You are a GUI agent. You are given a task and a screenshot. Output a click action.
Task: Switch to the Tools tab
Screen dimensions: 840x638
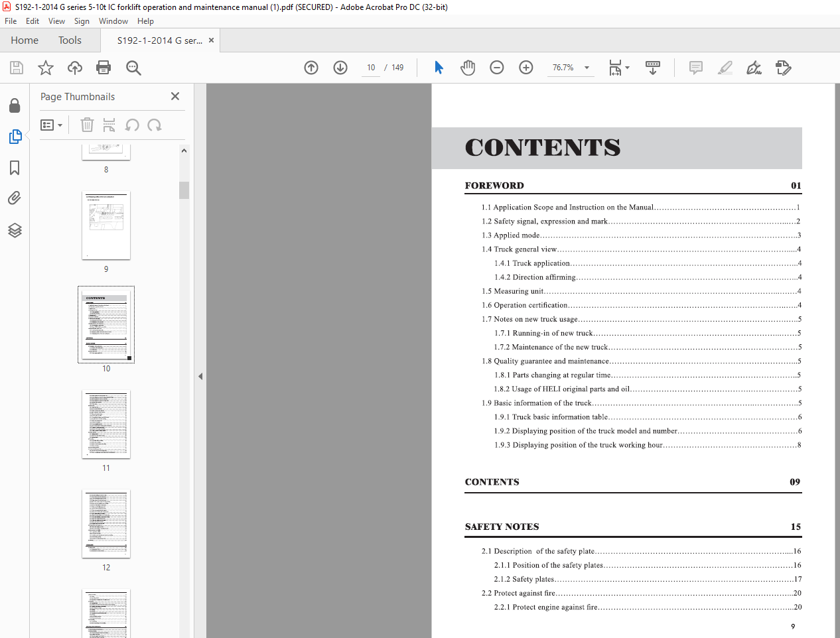click(70, 40)
